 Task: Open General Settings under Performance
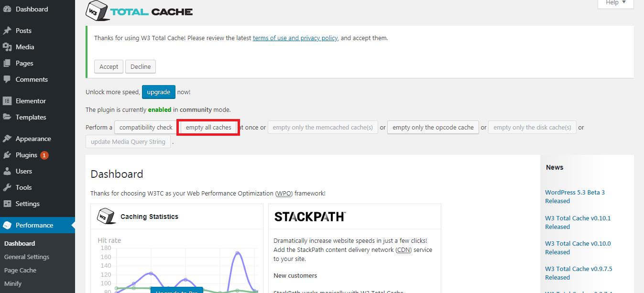[x=27, y=257]
